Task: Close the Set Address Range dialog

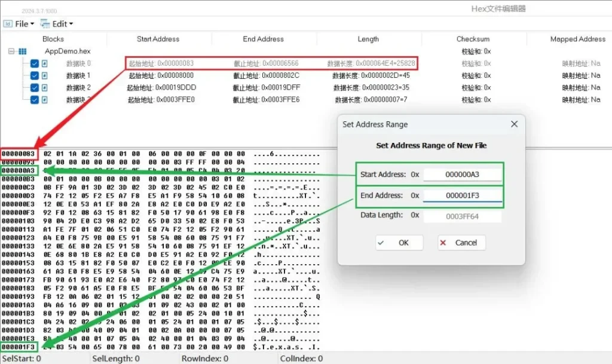Action: pyautogui.click(x=513, y=124)
